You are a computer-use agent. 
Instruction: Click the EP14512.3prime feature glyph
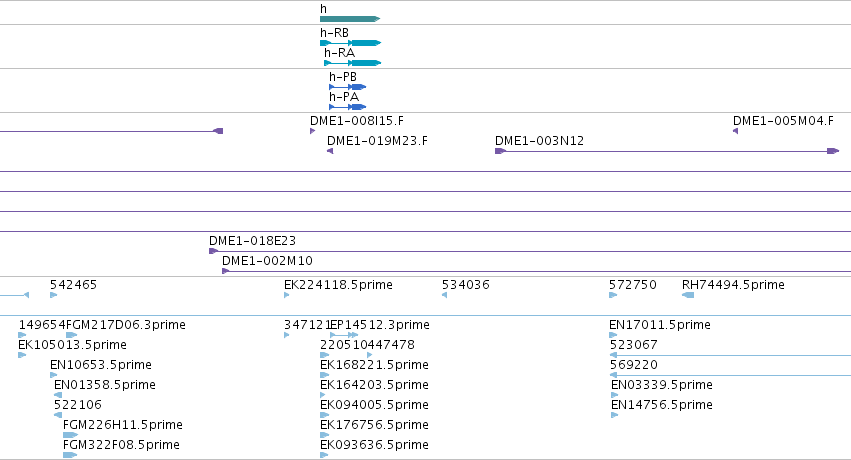point(344,335)
